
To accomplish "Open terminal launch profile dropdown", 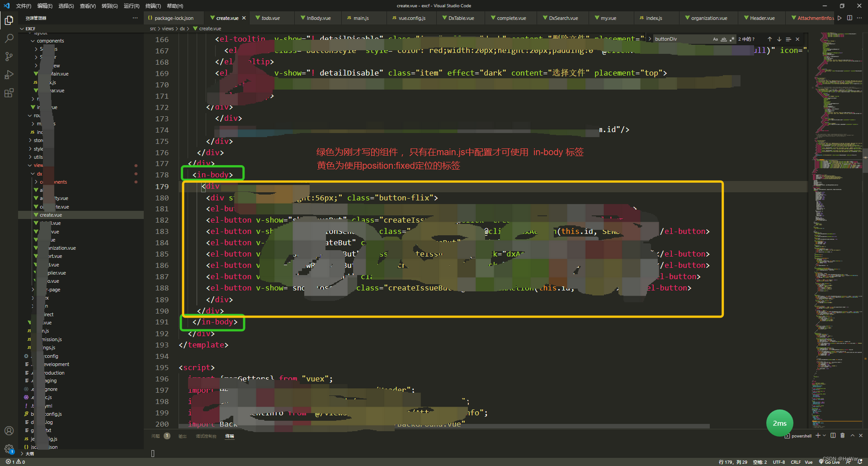I will coord(824,435).
